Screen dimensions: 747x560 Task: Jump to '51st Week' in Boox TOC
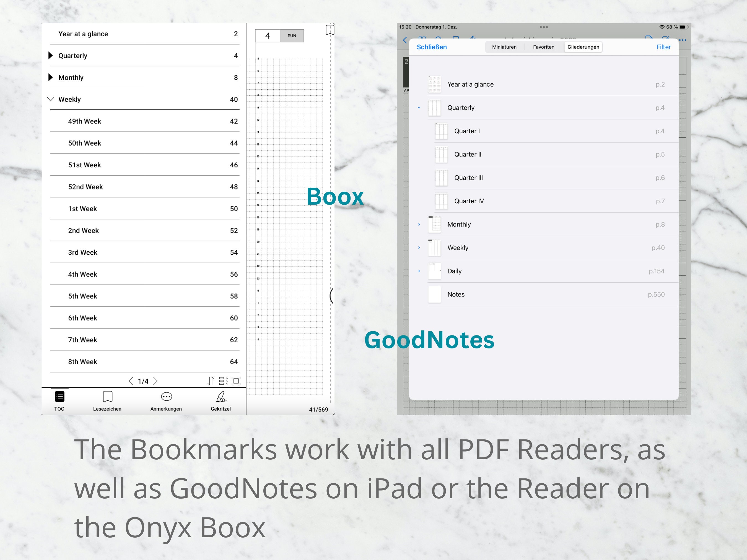[x=144, y=165]
